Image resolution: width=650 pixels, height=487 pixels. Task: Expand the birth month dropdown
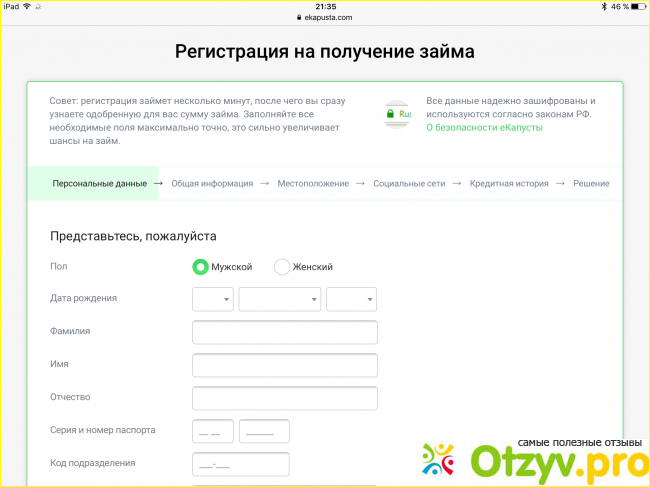(x=280, y=299)
